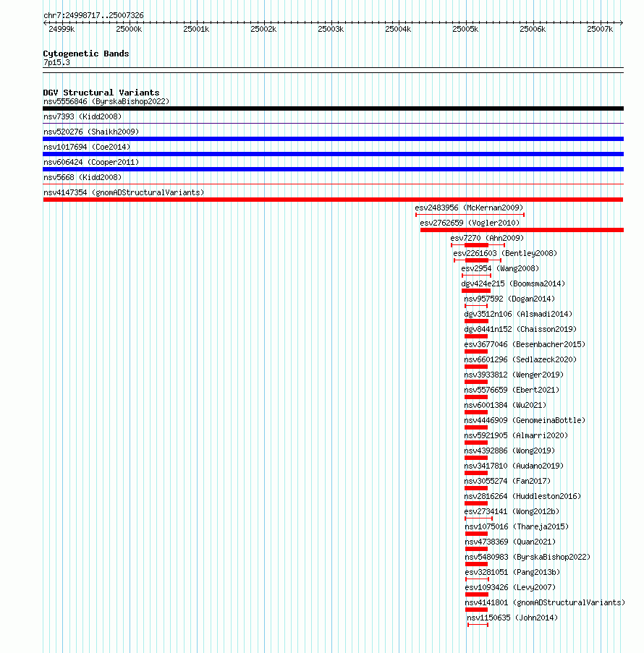Click the red bar under dgv424e215 (Boomsma2014)
The width and height of the screenshot is (644, 653).
[476, 291]
